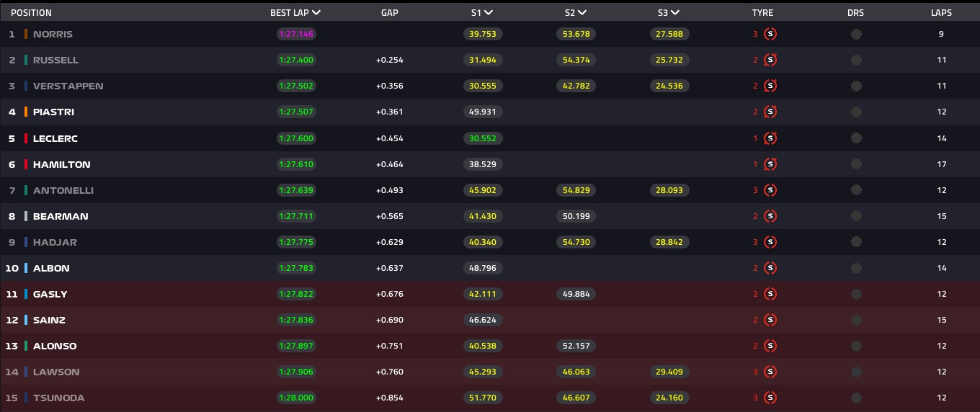Viewport: 980px width, 412px height.
Task: Click Sainz's S1 time 46.624
Action: 483,320
